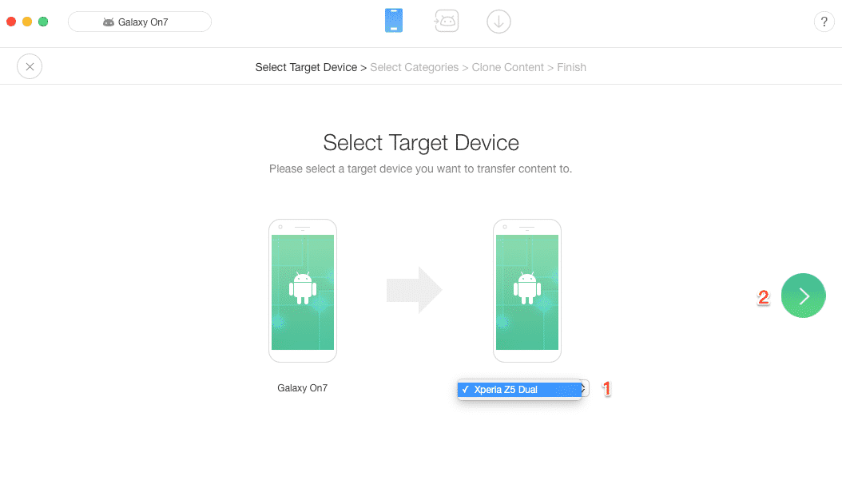Click the Android robot icon beside Galaxy On7 in top bar
842x504 pixels.
tap(109, 22)
